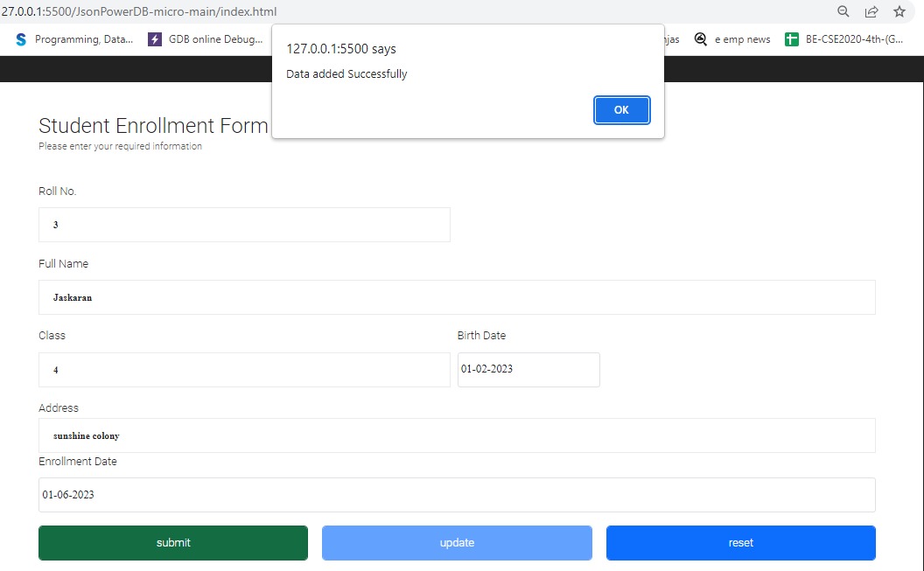Click the share page icon in address bar
This screenshot has height=571, width=924.
pyautogui.click(x=871, y=11)
